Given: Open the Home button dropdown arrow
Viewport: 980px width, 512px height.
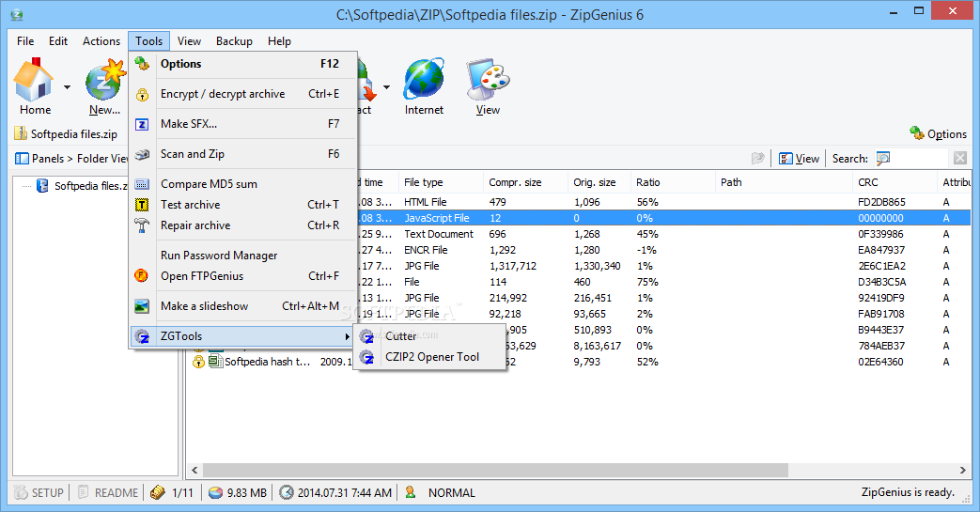Looking at the screenshot, I should [x=67, y=86].
